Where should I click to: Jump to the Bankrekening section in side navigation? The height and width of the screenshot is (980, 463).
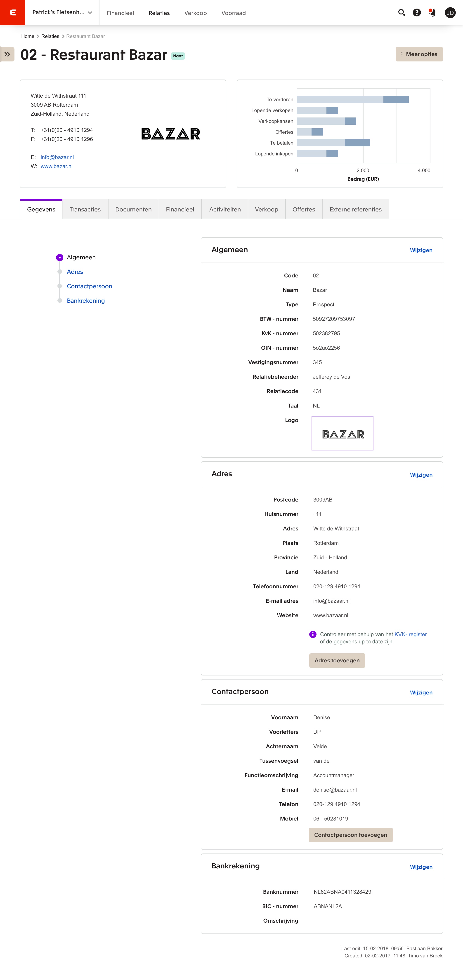[x=86, y=301]
